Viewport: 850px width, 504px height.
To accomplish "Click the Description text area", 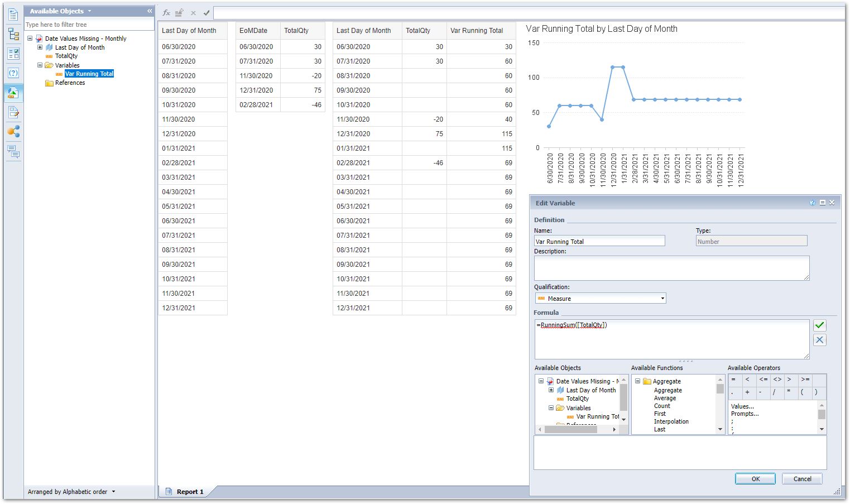I will 671,268.
